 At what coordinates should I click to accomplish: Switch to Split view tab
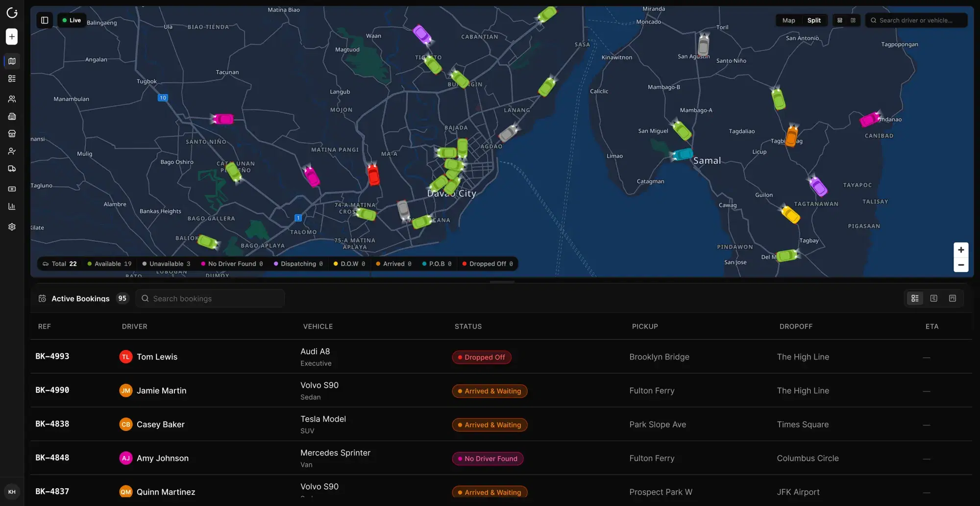tap(814, 20)
